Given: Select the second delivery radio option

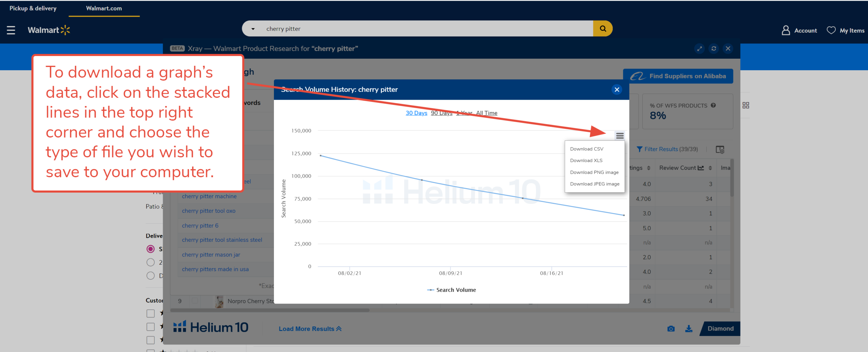Looking at the screenshot, I should tap(151, 262).
